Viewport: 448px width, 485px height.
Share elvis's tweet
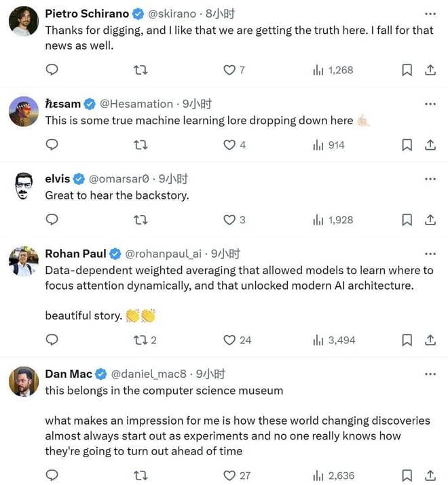430,220
